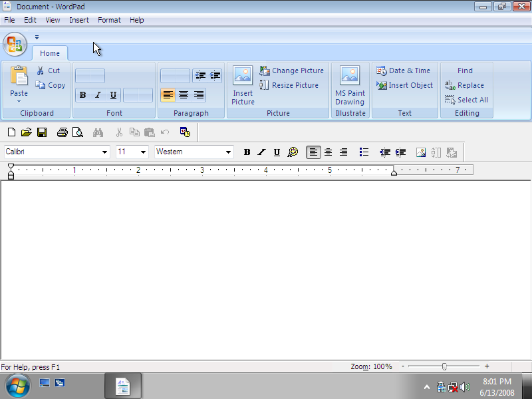Open the Edit menu
The height and width of the screenshot is (399, 532).
click(x=30, y=20)
